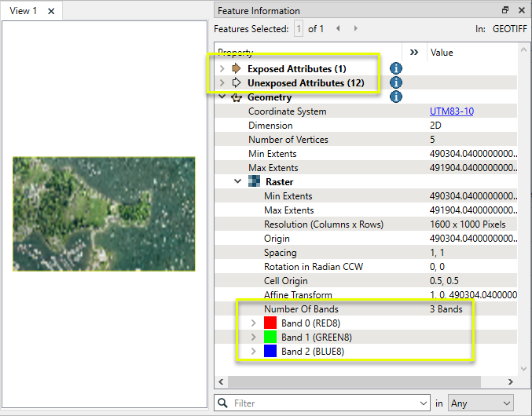The width and height of the screenshot is (532, 416).
Task: Click the info icon beside Unexposed Attributes
Action: 396,82
